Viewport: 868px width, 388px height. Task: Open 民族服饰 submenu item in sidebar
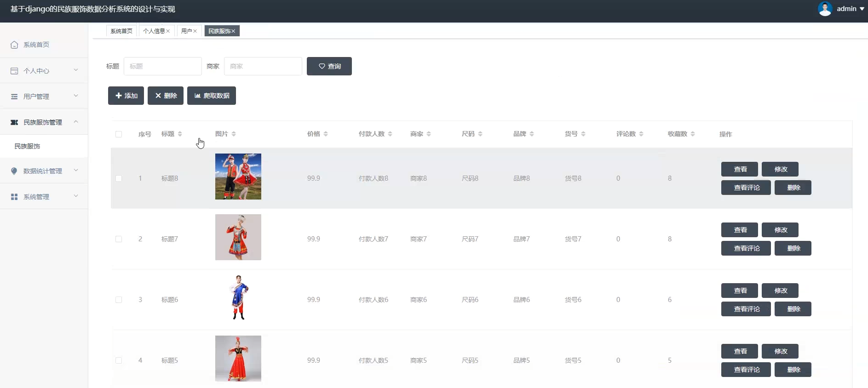point(27,146)
